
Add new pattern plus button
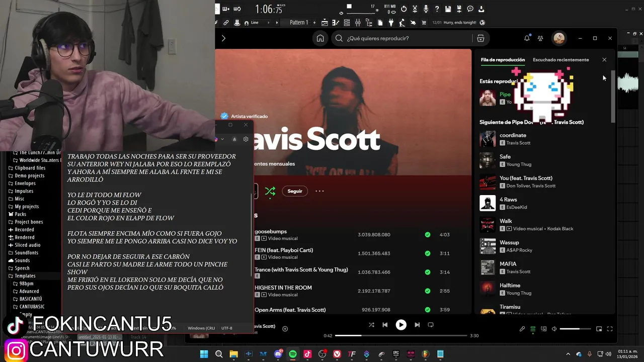point(314,23)
